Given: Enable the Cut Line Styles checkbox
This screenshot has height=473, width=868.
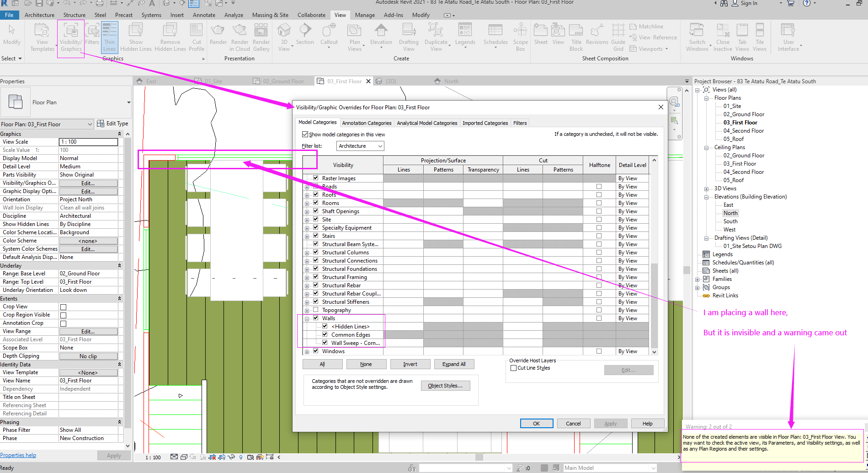Looking at the screenshot, I should click(x=513, y=368).
